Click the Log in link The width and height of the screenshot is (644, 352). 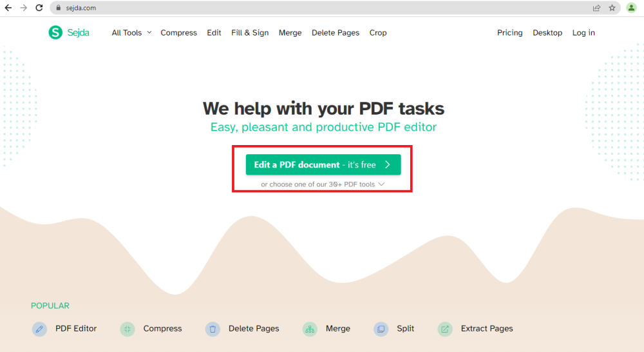(583, 33)
